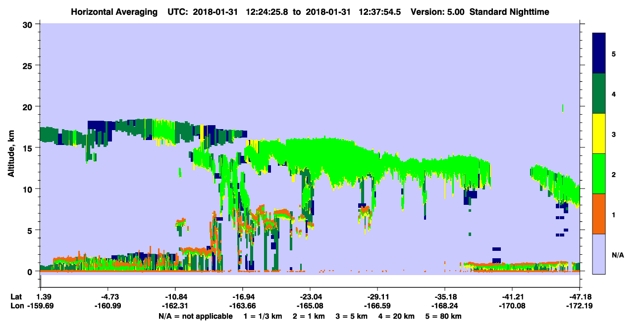This screenshot has width=644, height=330.
Task: Click longitude value '-160.99'
Action: [x=107, y=306]
